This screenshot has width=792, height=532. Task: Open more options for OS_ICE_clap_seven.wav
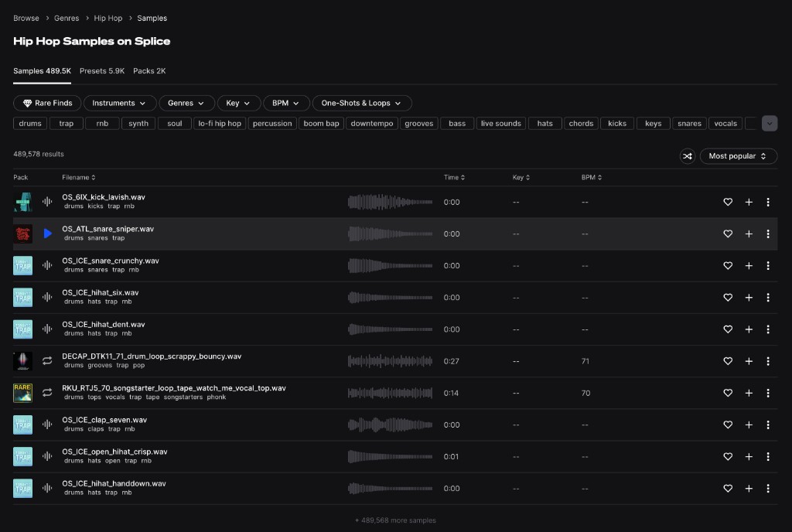click(x=768, y=425)
